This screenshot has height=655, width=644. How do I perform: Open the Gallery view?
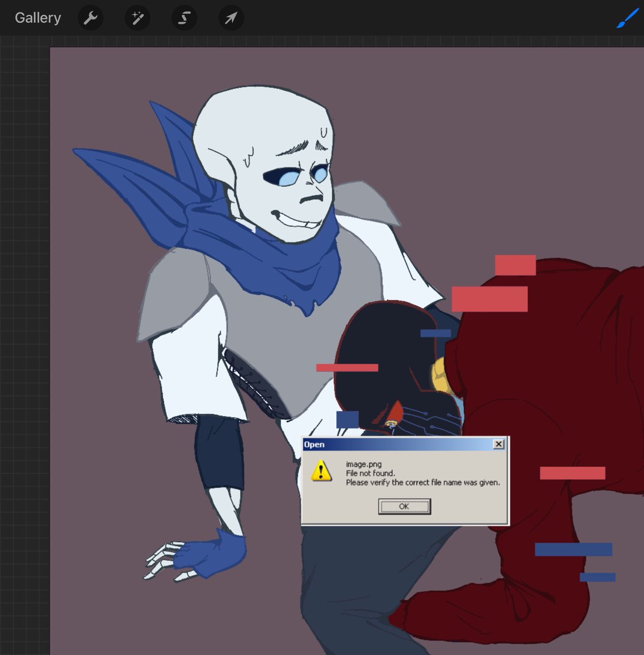38,18
